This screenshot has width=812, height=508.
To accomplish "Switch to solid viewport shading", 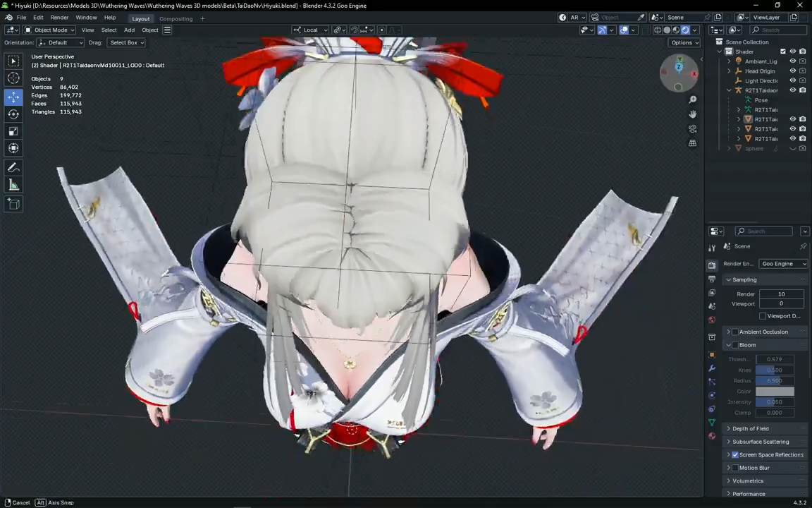I will pyautogui.click(x=667, y=30).
